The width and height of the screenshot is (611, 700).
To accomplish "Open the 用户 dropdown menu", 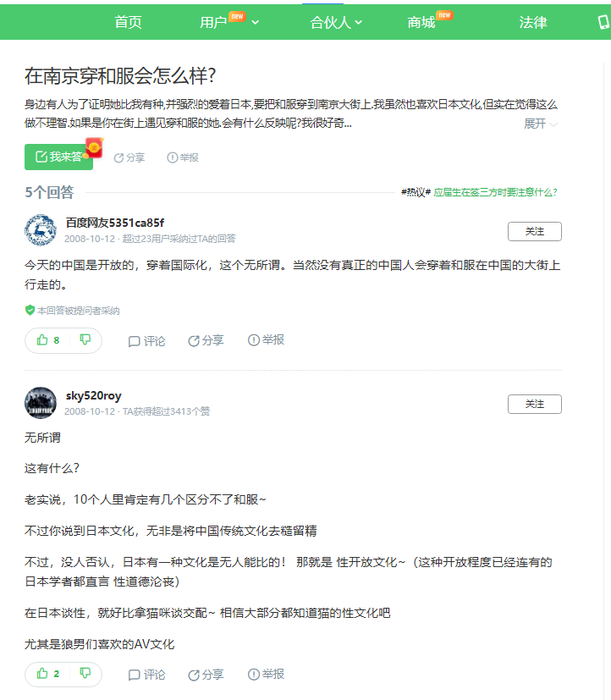I will (229, 22).
